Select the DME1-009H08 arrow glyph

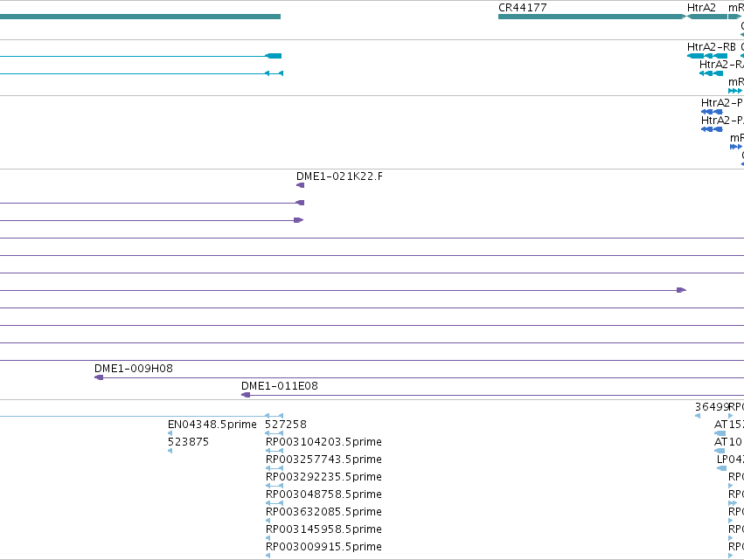(x=99, y=377)
